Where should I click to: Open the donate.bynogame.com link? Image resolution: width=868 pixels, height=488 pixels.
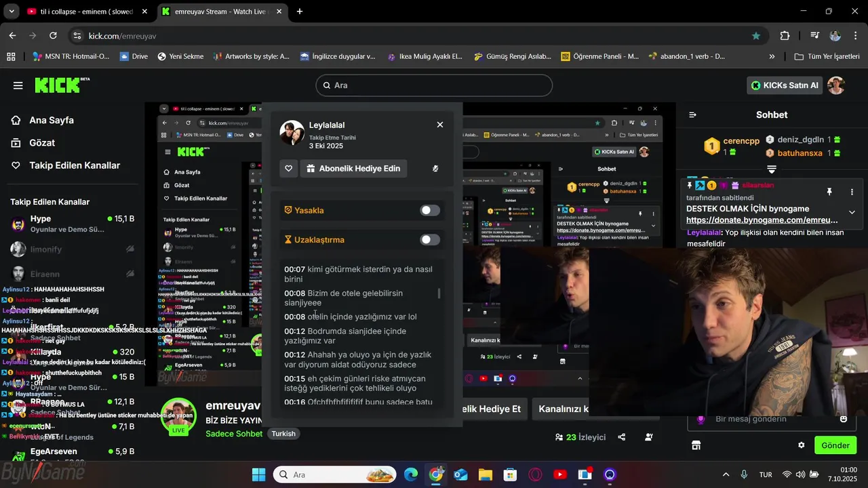tap(762, 220)
